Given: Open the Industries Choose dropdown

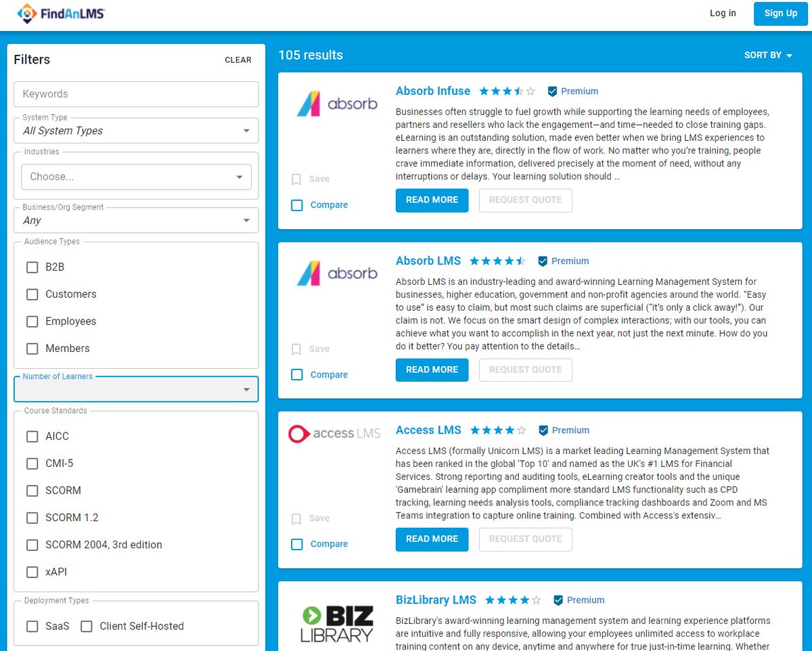Looking at the screenshot, I should pyautogui.click(x=136, y=177).
